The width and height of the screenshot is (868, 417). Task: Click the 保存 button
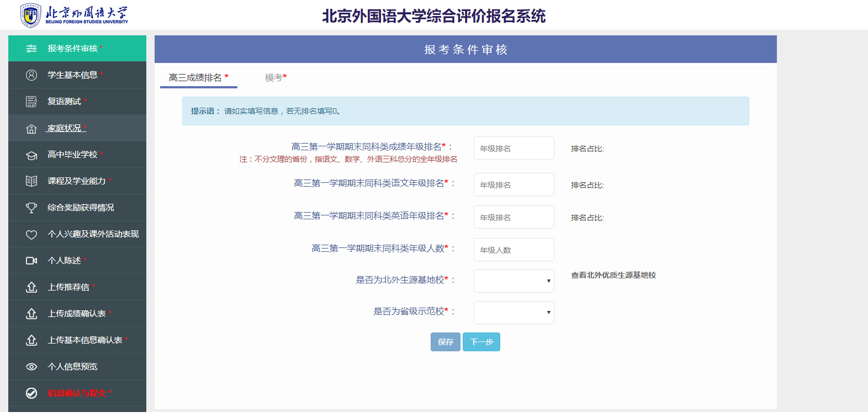point(446,342)
